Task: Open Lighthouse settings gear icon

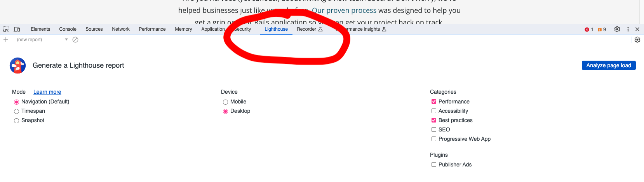Action: click(x=637, y=40)
